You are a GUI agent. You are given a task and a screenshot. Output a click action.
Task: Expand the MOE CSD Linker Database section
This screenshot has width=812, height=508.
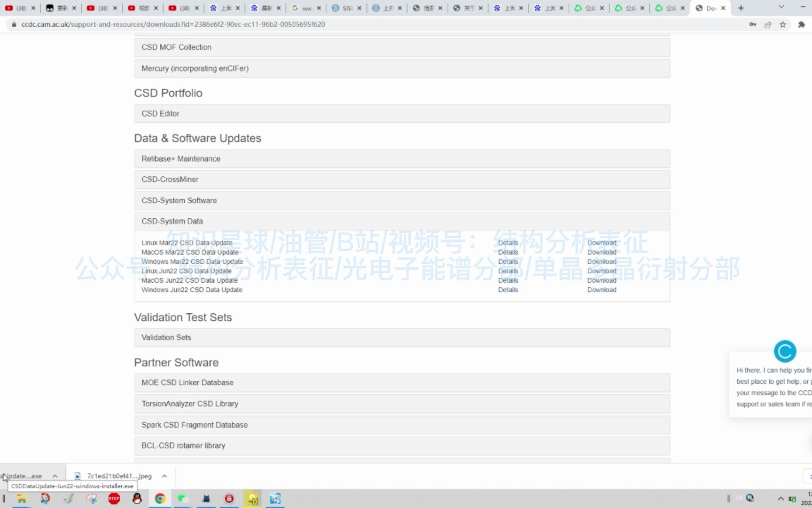click(402, 383)
